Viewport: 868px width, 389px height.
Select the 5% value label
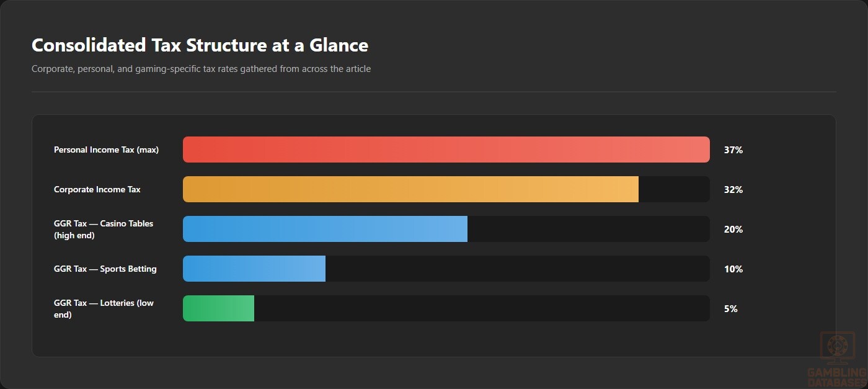click(x=731, y=309)
